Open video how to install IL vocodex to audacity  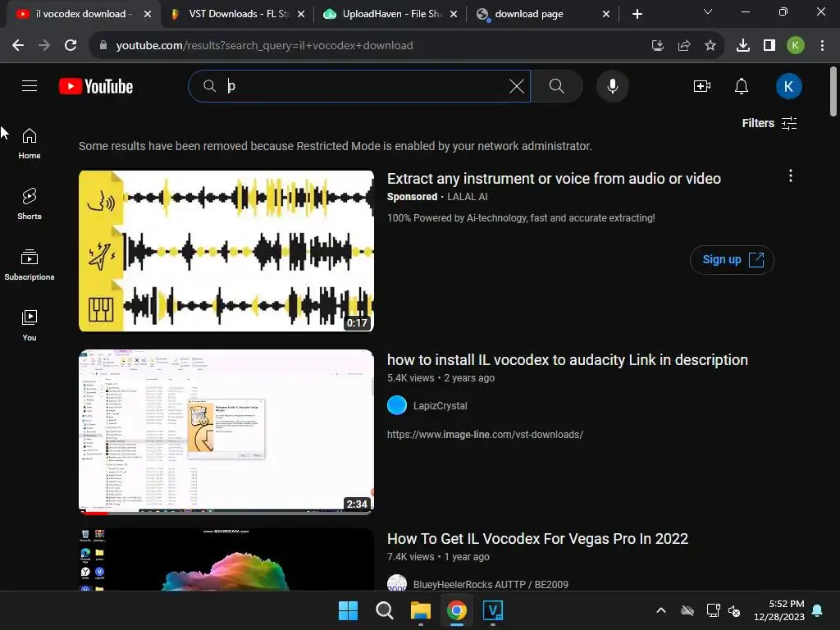[x=568, y=360]
